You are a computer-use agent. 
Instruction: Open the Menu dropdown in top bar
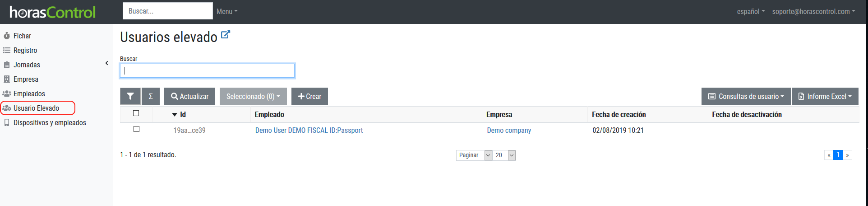click(x=227, y=11)
